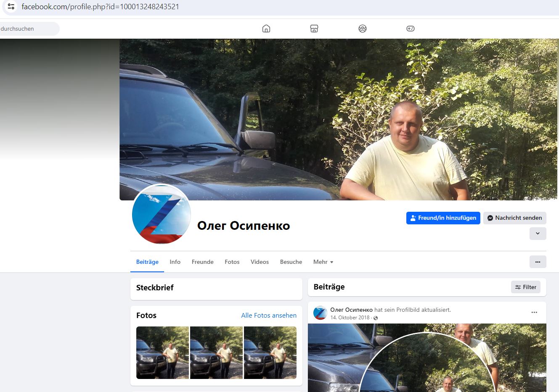559x392 pixels.
Task: Click the profile name Олег Осипенко heading
Action: point(244,226)
